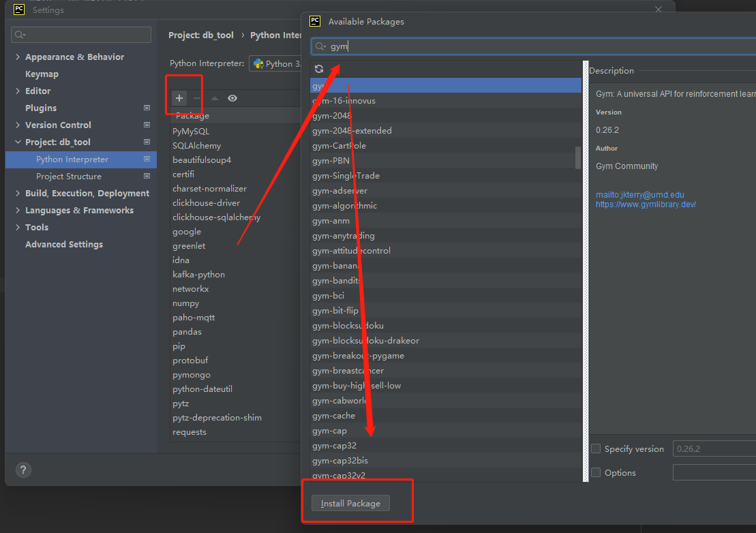Image resolution: width=756 pixels, height=533 pixels.
Task: Open the Python Interpreter dropdown
Action: coord(275,63)
